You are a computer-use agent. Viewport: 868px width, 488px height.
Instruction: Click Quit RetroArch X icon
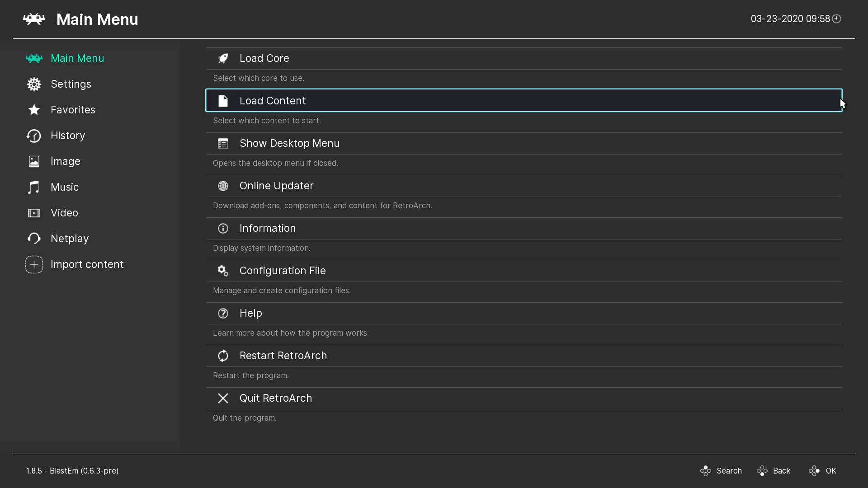223,398
